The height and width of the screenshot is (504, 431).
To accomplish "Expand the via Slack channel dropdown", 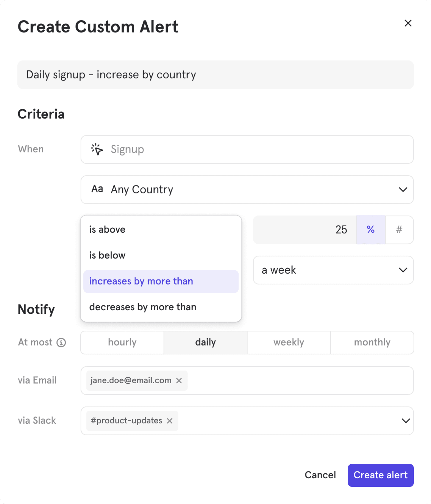I will 405,421.
